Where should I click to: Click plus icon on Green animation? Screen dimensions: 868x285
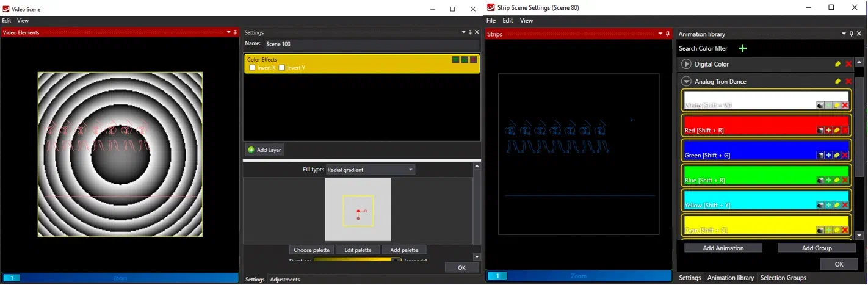[x=828, y=155]
